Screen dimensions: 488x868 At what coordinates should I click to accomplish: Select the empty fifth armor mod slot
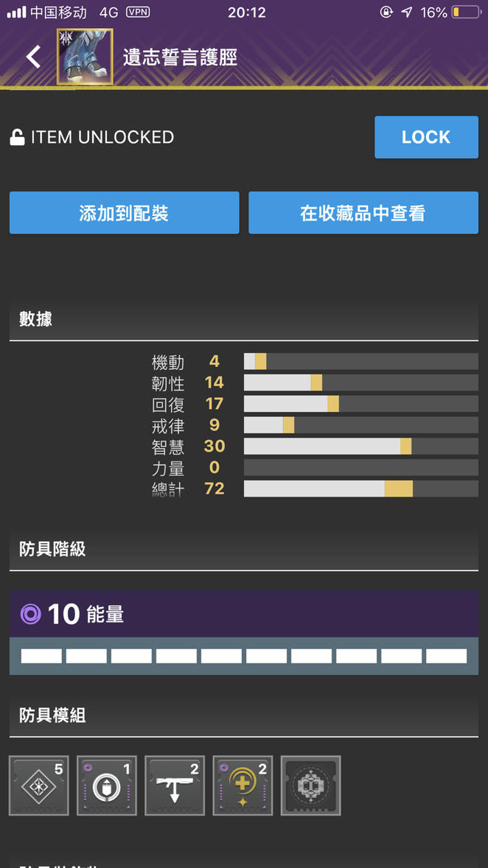pyautogui.click(x=311, y=785)
